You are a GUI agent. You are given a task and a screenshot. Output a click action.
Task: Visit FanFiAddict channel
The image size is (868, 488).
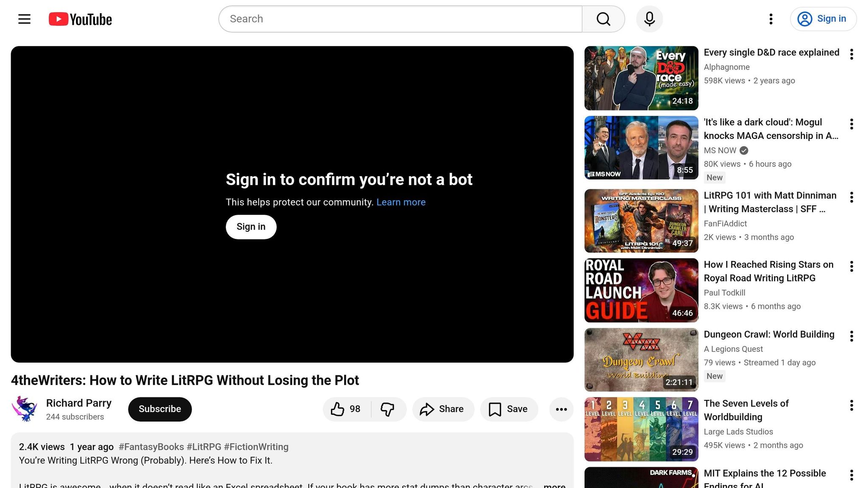(725, 224)
